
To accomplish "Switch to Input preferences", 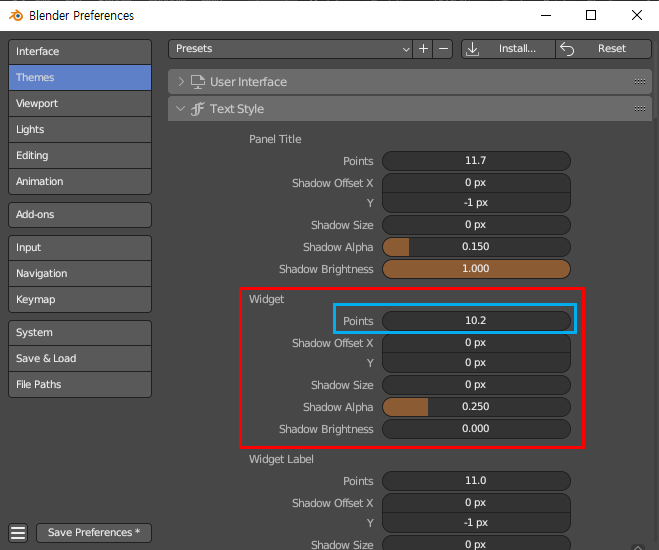I will click(x=80, y=247).
